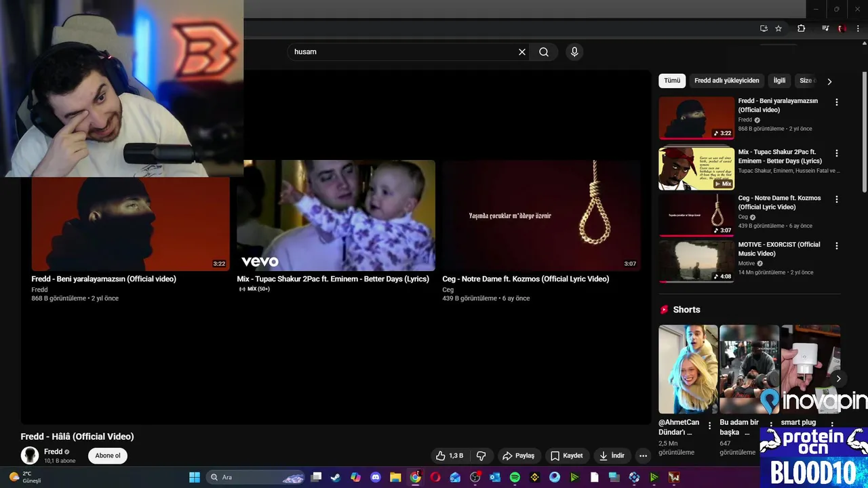The image size is (868, 488).
Task: Open sidebar thumbnail for Mix - Tupac Shakur
Action: [x=696, y=169]
